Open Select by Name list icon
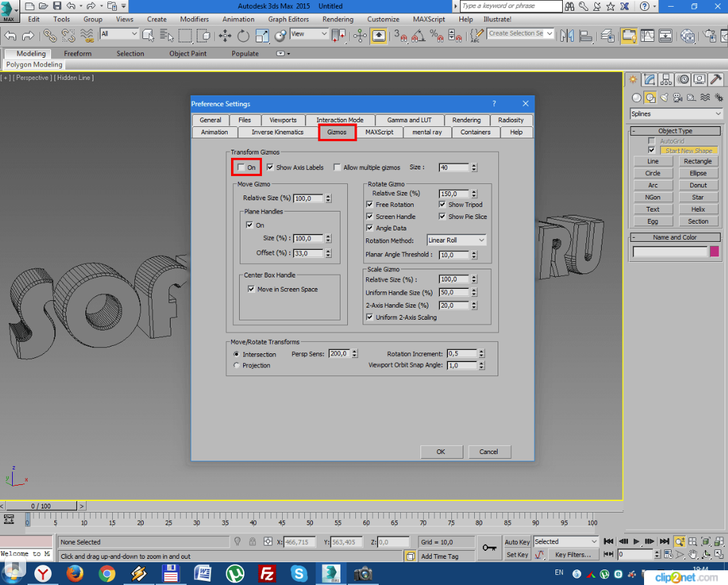Image resolution: width=728 pixels, height=585 pixels. 166,36
